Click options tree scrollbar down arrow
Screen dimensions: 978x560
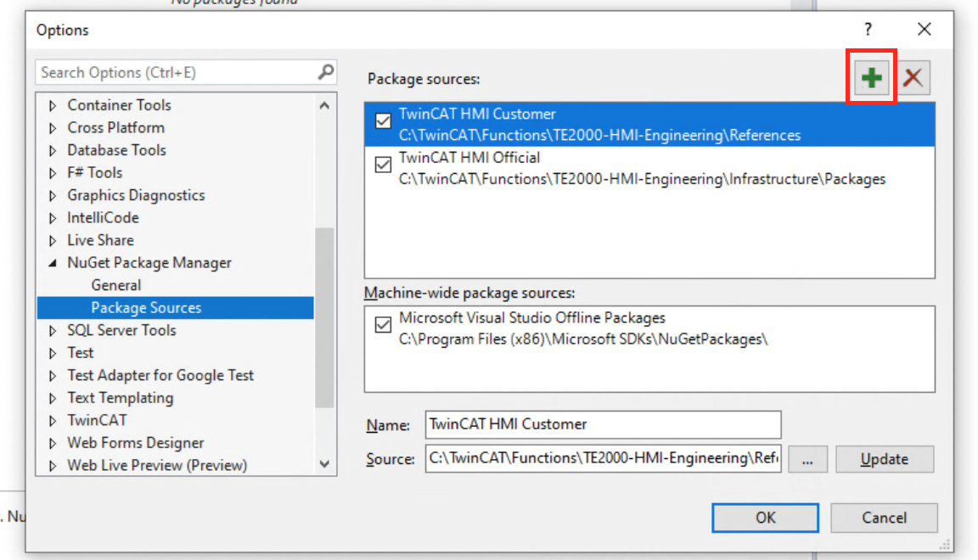(324, 464)
